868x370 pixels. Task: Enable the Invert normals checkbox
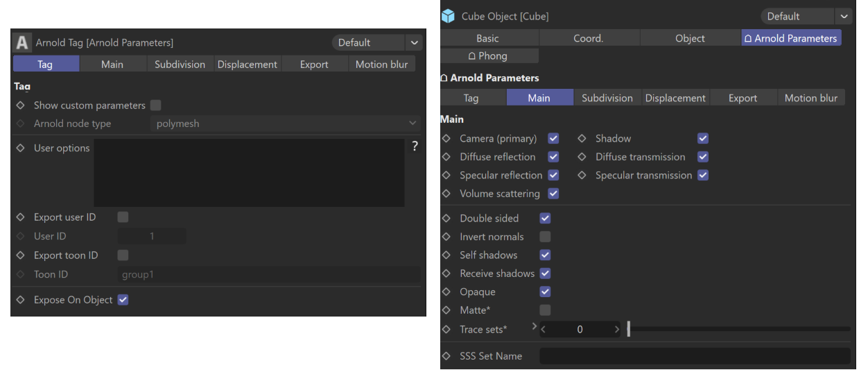(x=545, y=237)
